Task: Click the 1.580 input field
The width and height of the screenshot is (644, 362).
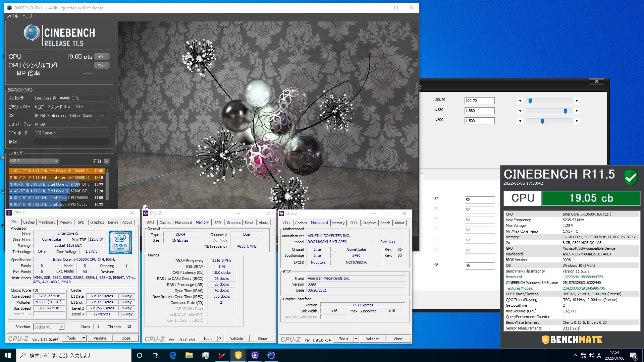Action: click(479, 111)
